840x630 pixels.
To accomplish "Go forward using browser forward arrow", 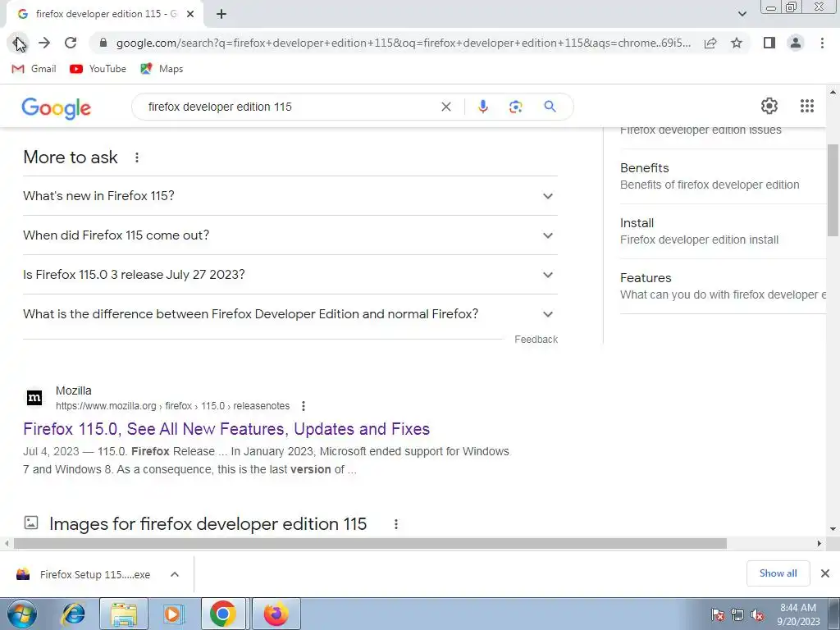I will [x=44, y=43].
